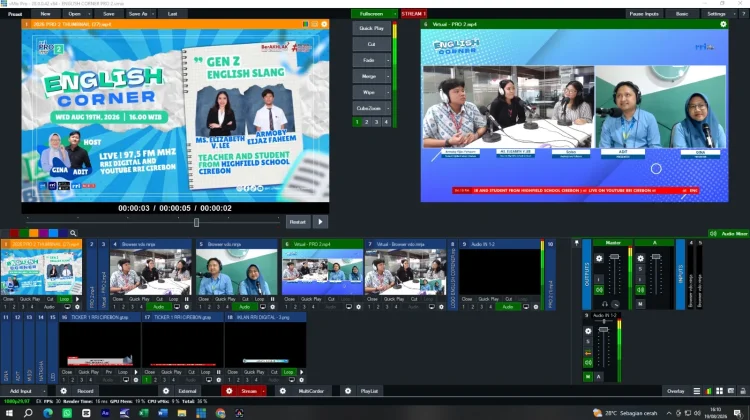Screen dimensions: 750x420
Task: Expand the Fullscreen dropdown arrow
Action: (x=395, y=14)
